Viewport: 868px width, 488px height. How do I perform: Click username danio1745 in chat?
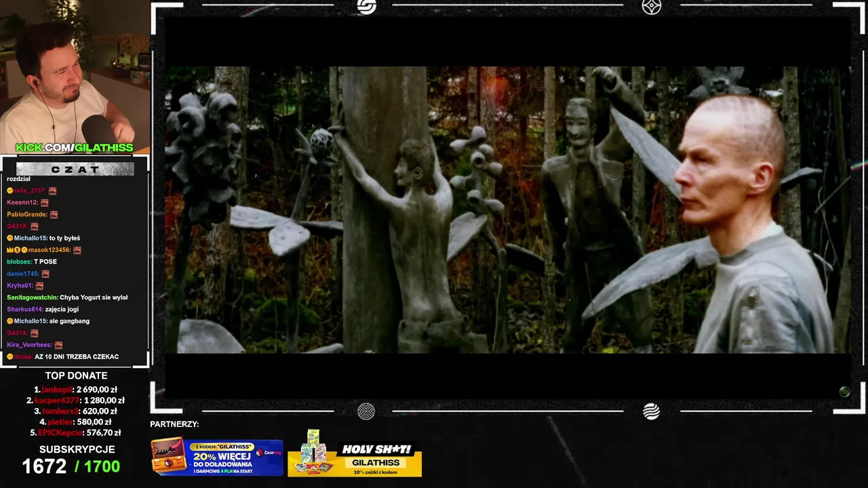pos(22,274)
